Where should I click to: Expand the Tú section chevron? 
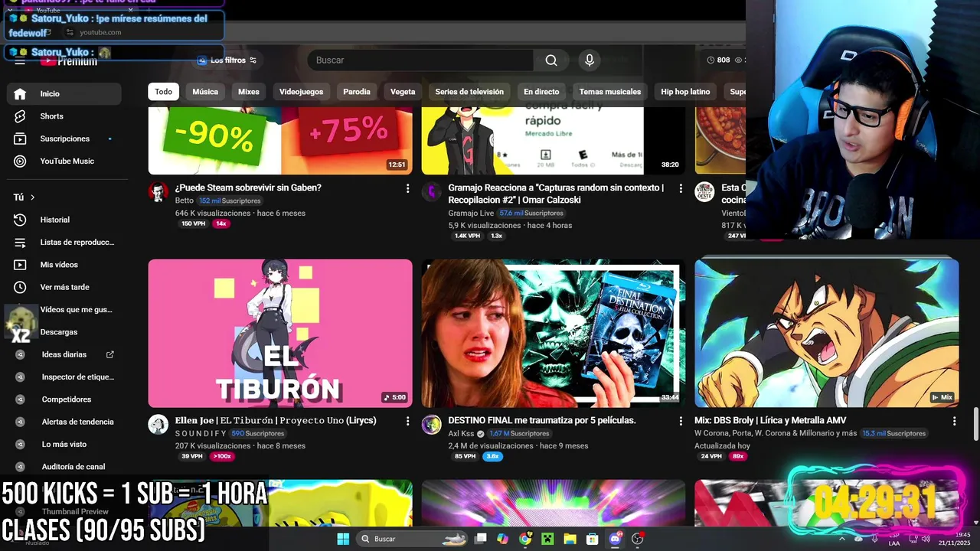[x=32, y=197]
